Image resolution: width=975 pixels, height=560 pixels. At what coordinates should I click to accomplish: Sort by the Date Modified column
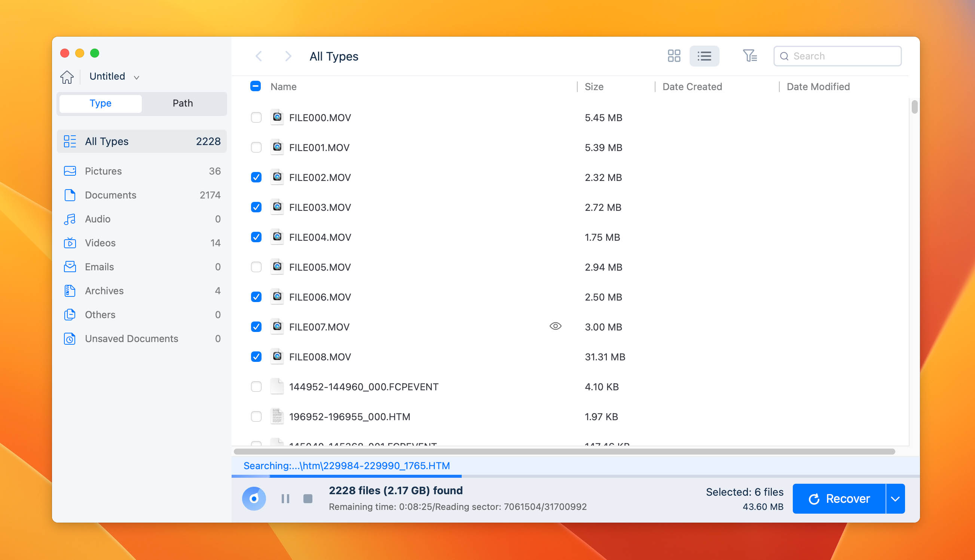tap(818, 86)
